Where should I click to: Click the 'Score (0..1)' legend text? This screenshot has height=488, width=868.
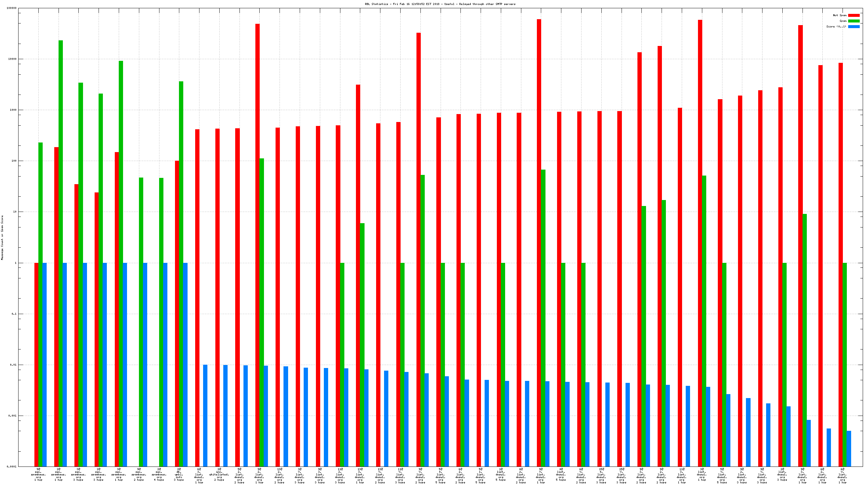coord(836,26)
